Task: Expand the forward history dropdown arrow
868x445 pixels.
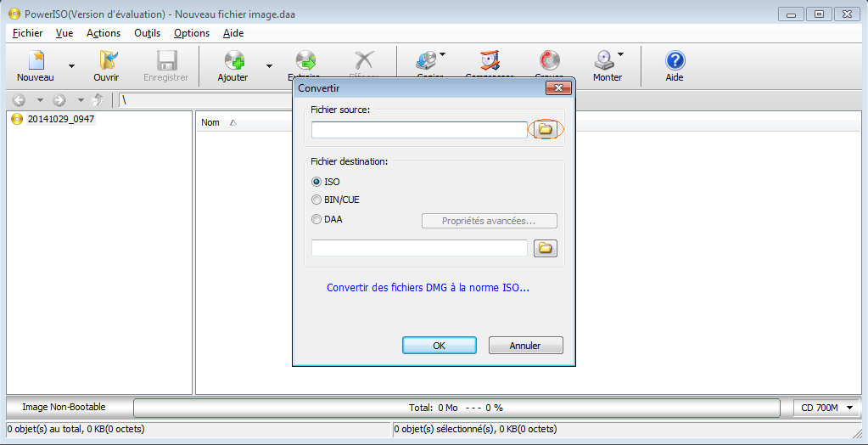Action: tap(81, 100)
